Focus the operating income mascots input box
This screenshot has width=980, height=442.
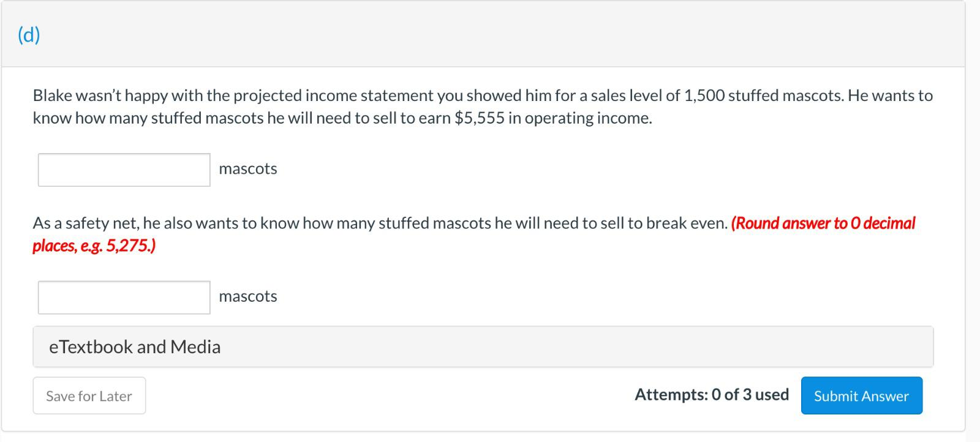[x=123, y=169]
